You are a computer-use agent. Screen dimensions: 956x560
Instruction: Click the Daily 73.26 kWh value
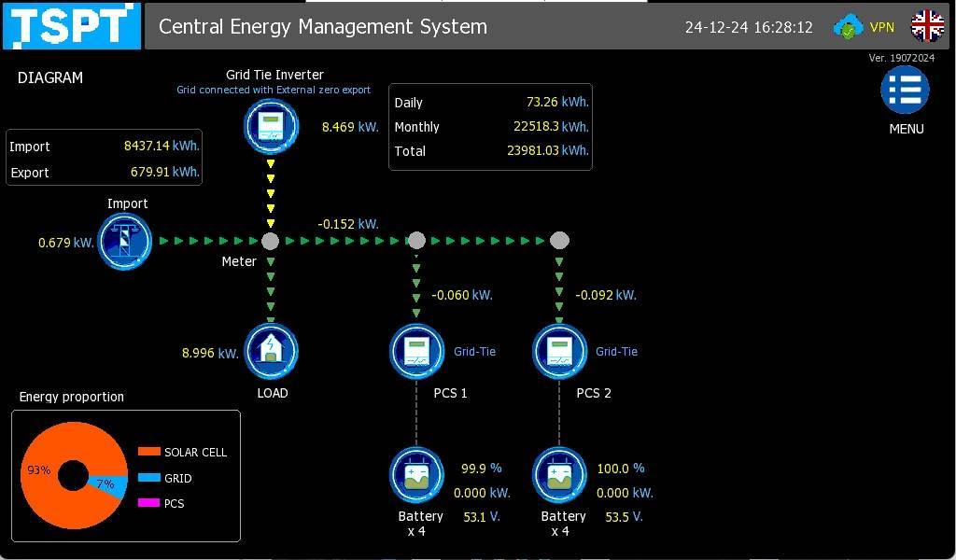[x=557, y=102]
